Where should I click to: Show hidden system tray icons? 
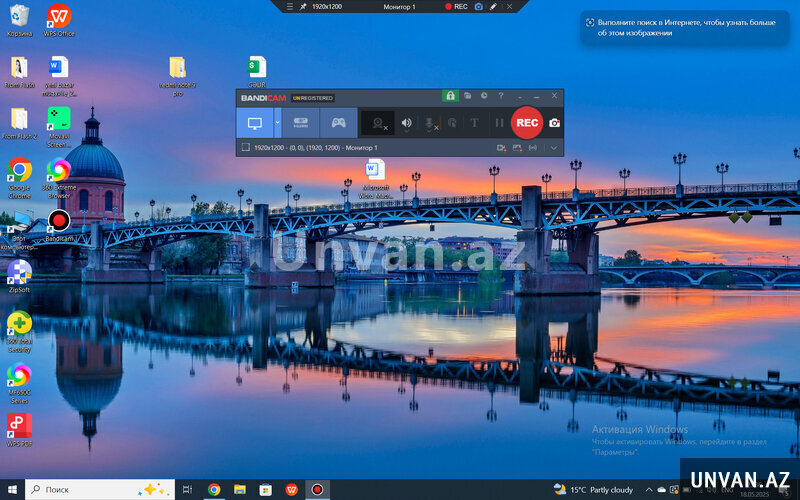click(x=648, y=490)
